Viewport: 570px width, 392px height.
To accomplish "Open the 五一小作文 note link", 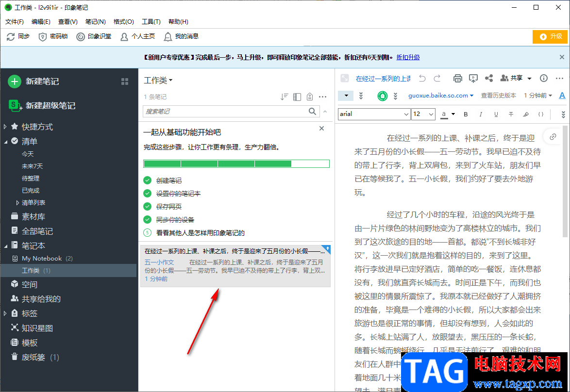I will [x=159, y=262].
